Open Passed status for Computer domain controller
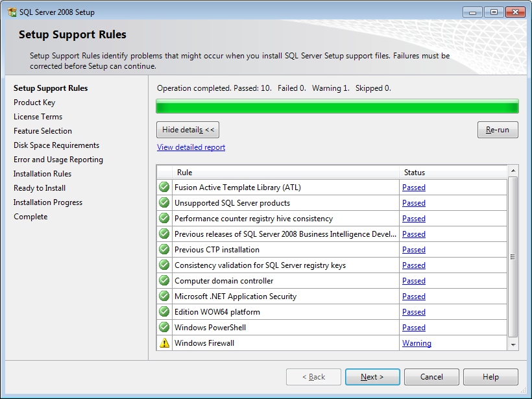The width and height of the screenshot is (532, 399). [413, 281]
